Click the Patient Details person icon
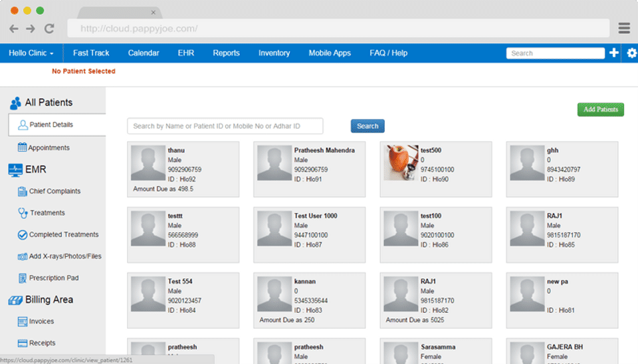 23,125
